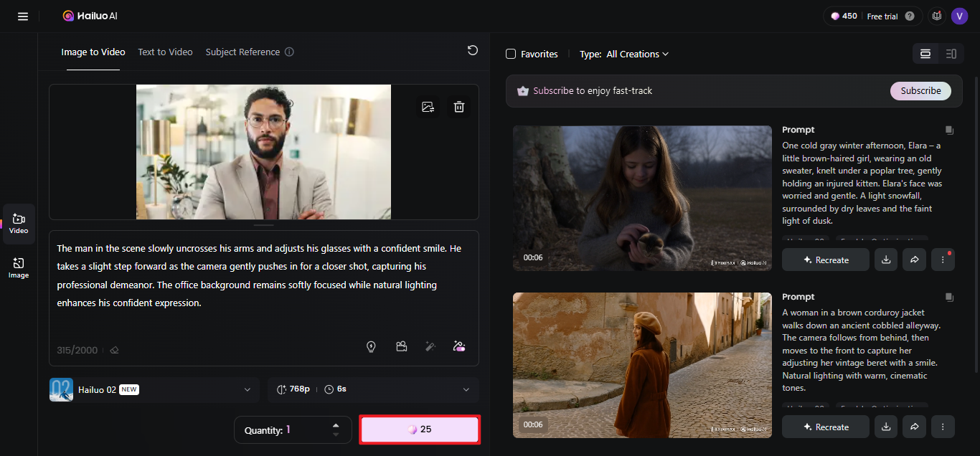This screenshot has height=456, width=980.
Task: Open the 768p 6s resolution dropdown
Action: pyautogui.click(x=373, y=389)
